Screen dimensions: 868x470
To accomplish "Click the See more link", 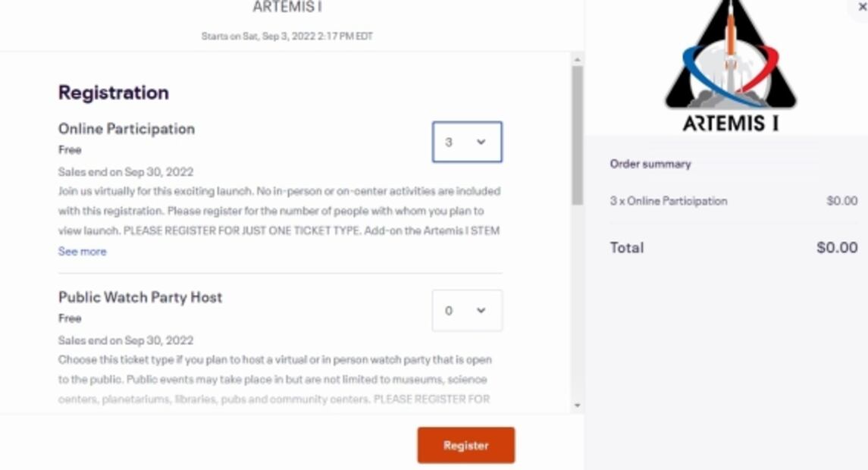I will pyautogui.click(x=82, y=252).
